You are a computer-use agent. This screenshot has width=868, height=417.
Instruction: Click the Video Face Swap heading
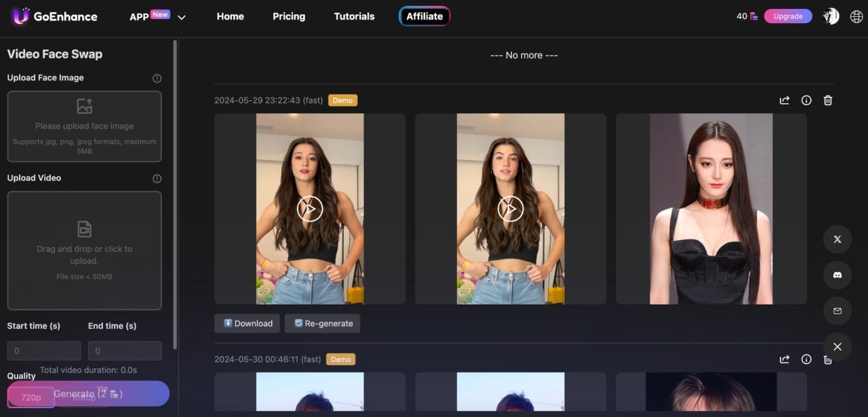[x=55, y=54]
